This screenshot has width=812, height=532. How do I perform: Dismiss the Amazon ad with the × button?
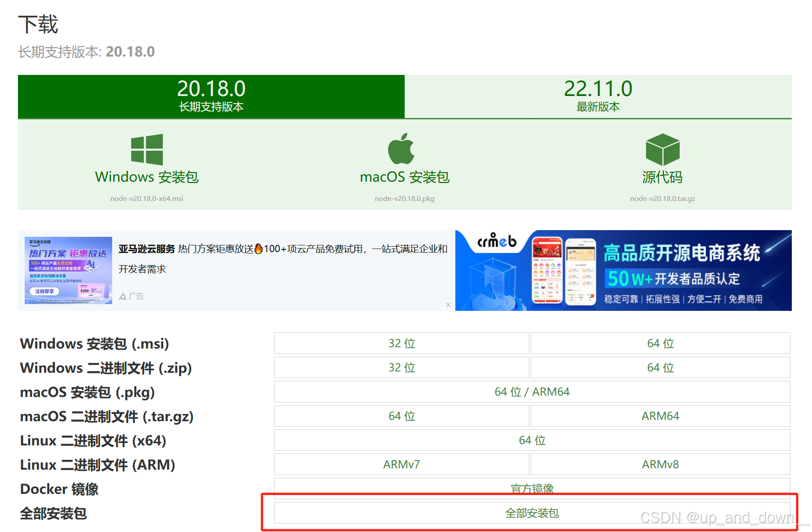tap(448, 305)
